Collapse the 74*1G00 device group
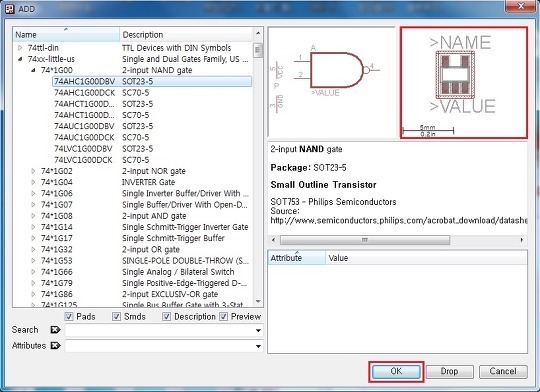This screenshot has width=540, height=392. [x=33, y=70]
